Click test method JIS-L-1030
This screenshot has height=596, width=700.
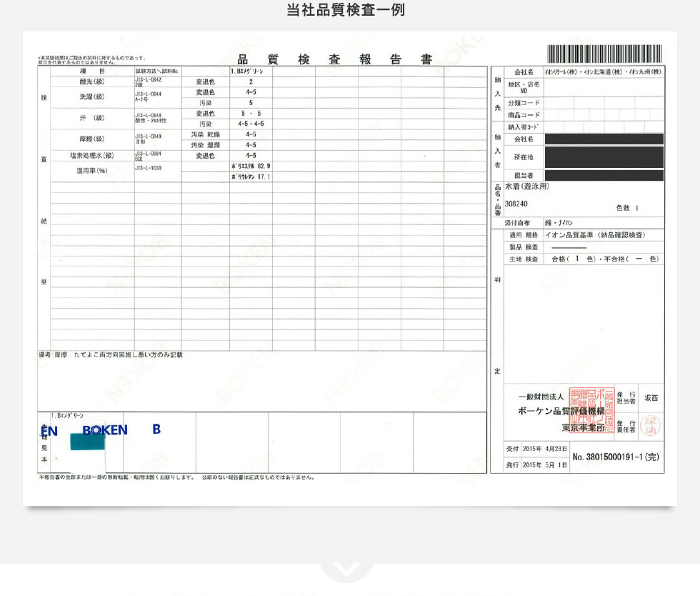click(149, 168)
